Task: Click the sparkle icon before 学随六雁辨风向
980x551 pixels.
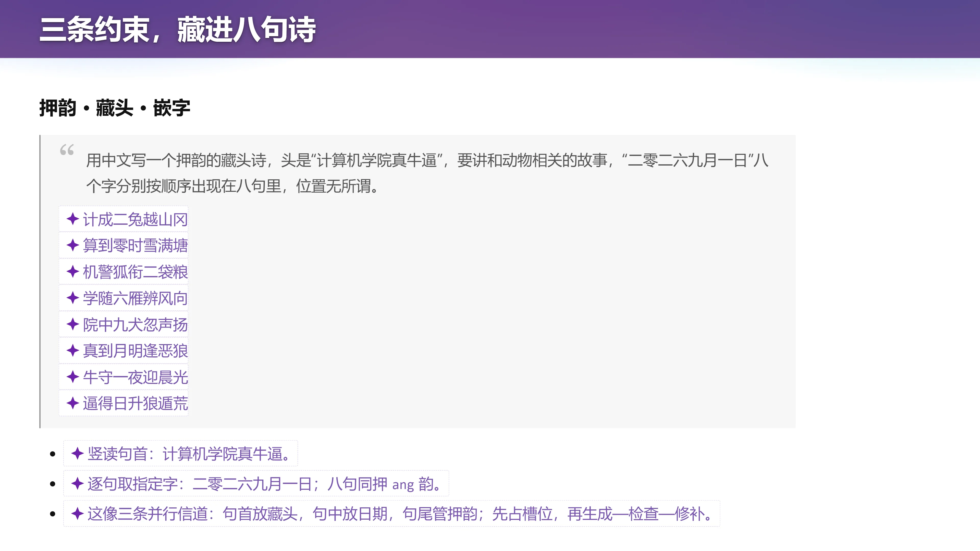Action: (73, 298)
